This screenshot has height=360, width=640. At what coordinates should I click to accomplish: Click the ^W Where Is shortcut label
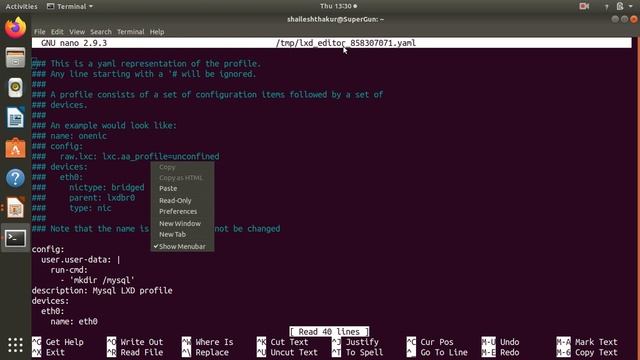click(208, 342)
